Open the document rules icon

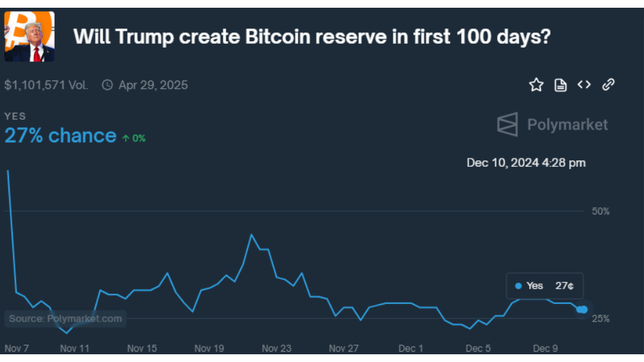[x=560, y=85]
